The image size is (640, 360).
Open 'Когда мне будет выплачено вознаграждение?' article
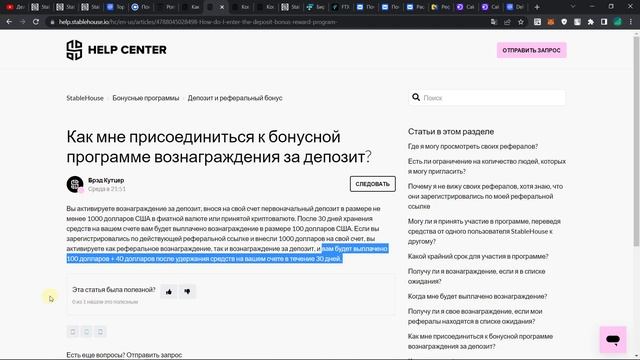click(477, 296)
